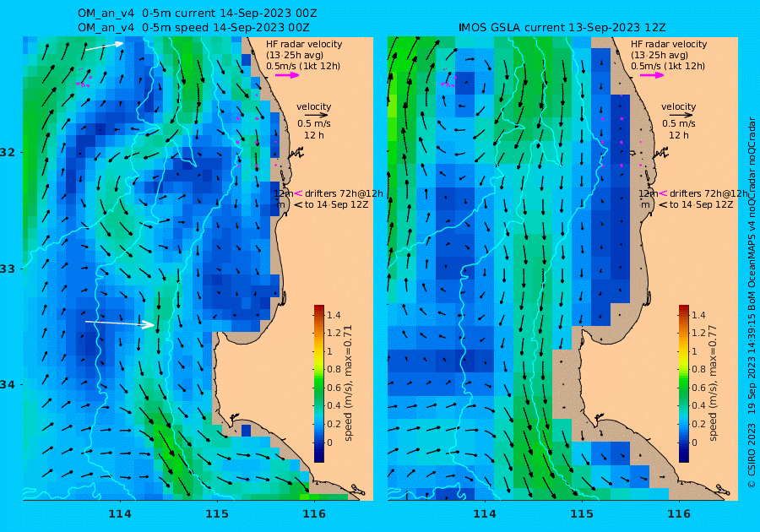This screenshot has width=760, height=532.
Task: Click the 'speed (m/s), max=0.77' colorbar label
Action: click(x=713, y=383)
